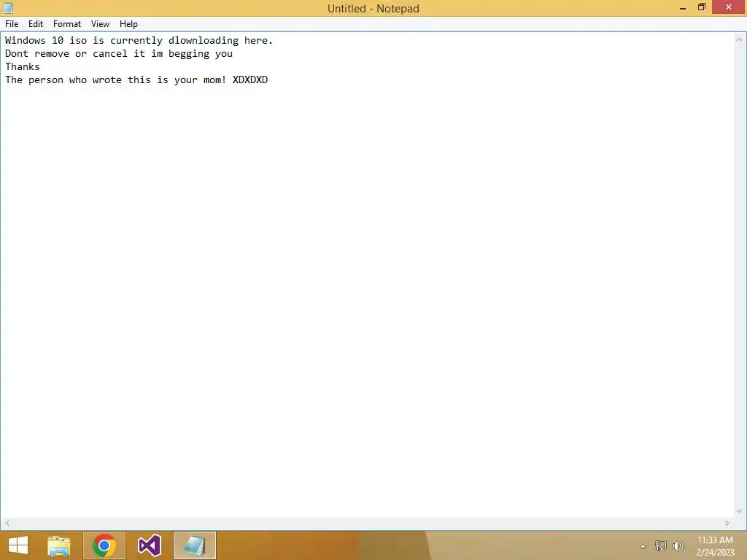The image size is (747, 560).
Task: Launch File Explorer from the taskbar
Action: click(x=59, y=545)
